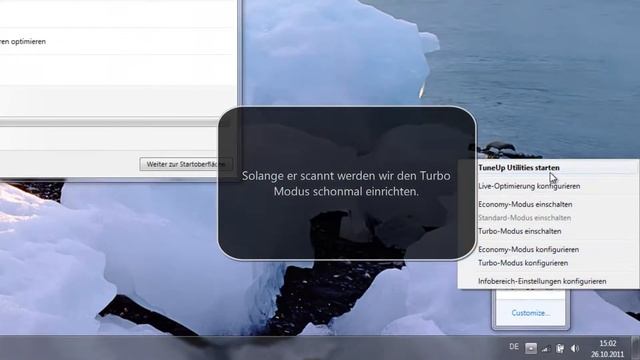This screenshot has height=360, width=640.
Task: Click the greyed 'Standard-Modus einschalten' entry
Action: [x=524, y=218]
